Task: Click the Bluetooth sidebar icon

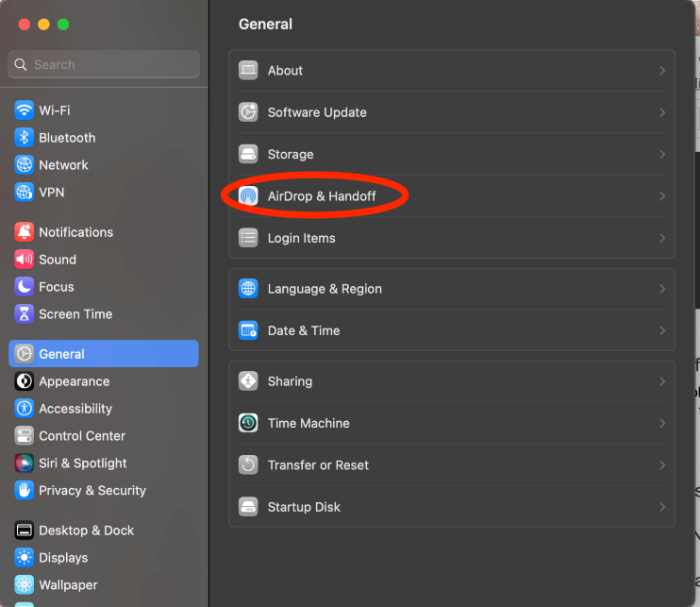Action: tap(25, 138)
